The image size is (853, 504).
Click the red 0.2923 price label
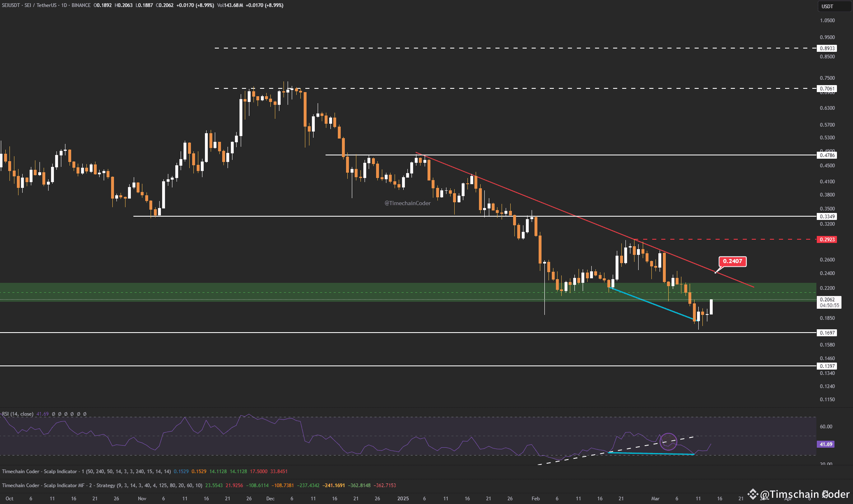(x=827, y=239)
